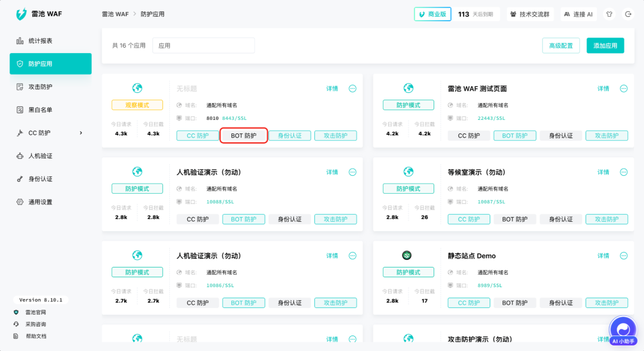Click the 统计报表 bar chart icon
644x351 pixels.
(20, 41)
